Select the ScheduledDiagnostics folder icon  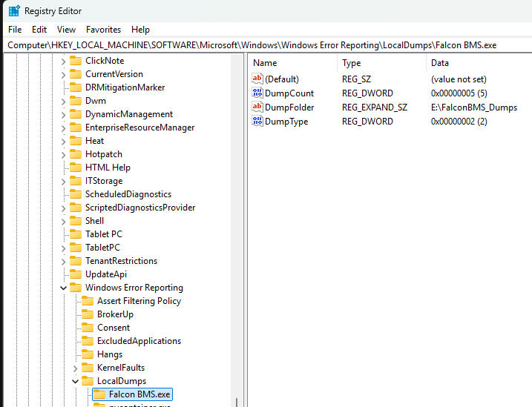tap(76, 193)
